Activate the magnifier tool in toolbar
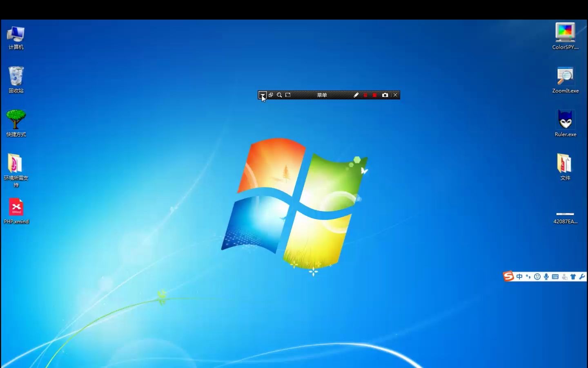Viewport: 588px width, 368px height. point(279,95)
